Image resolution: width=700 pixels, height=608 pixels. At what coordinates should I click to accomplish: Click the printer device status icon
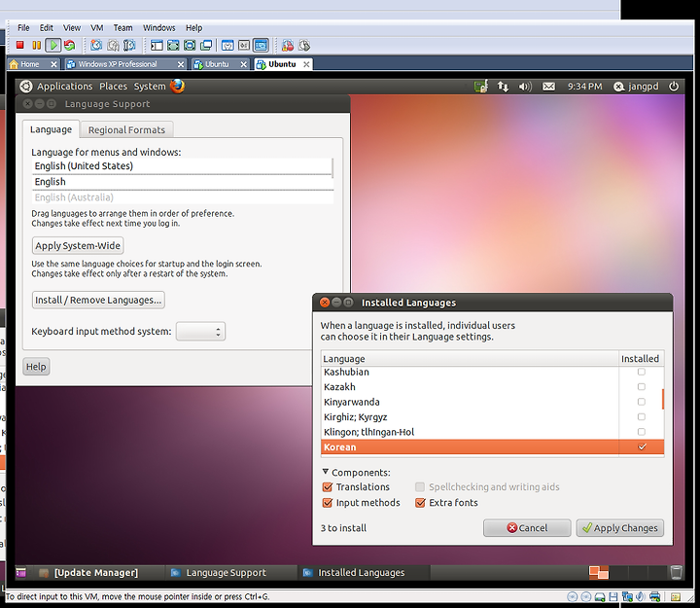coord(655,596)
